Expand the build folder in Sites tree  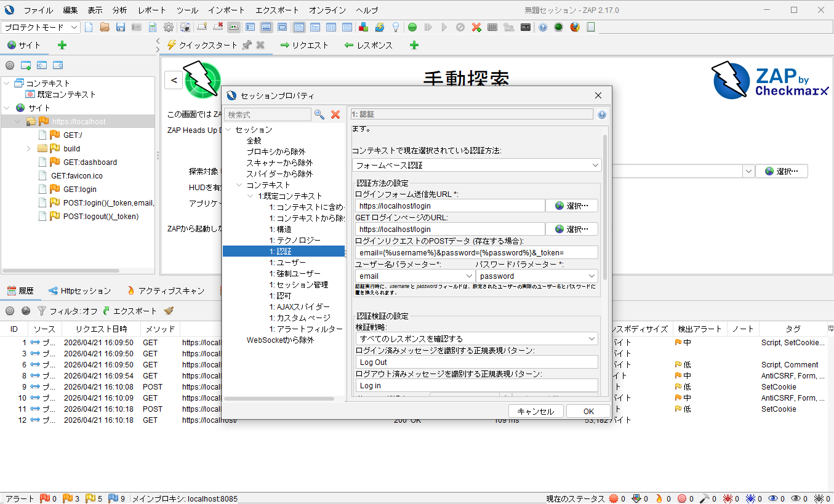[x=28, y=148]
